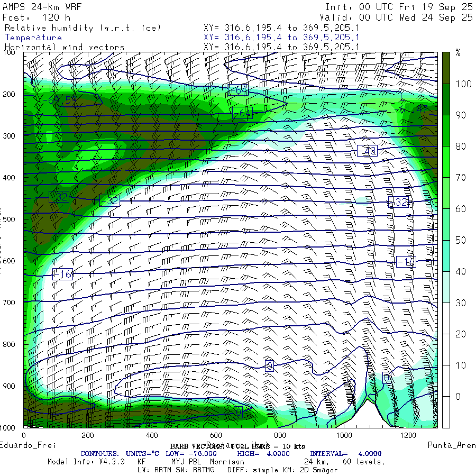Click the distance axis tick '1200'
Image resolution: width=476 pixels, height=476 pixels.
[408, 435]
